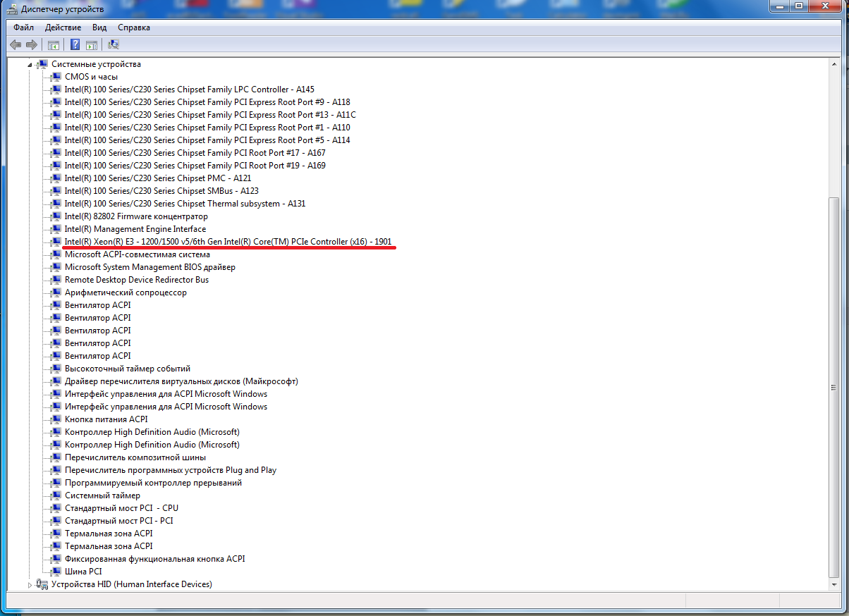Click the icon beside Root Port #9 - A118
The height and width of the screenshot is (616, 849).
click(x=56, y=102)
